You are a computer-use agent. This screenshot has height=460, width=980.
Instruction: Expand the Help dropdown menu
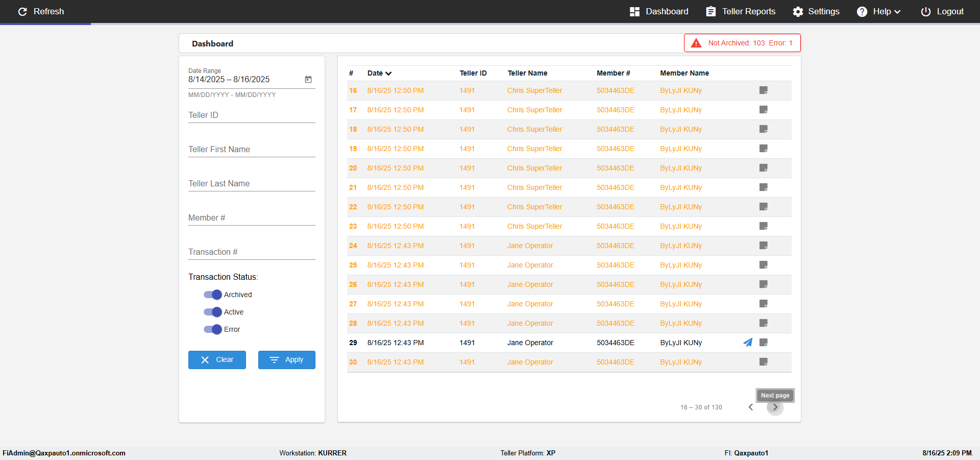click(x=879, y=12)
